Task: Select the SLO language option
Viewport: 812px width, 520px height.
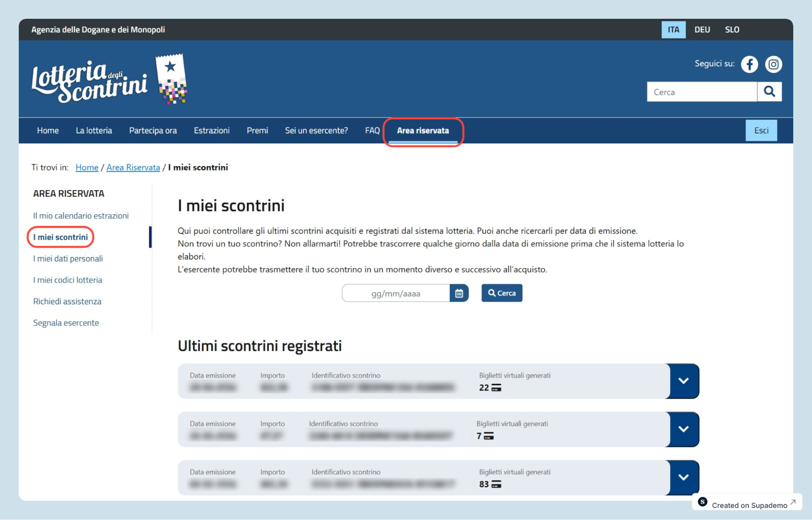Action: [732, 29]
